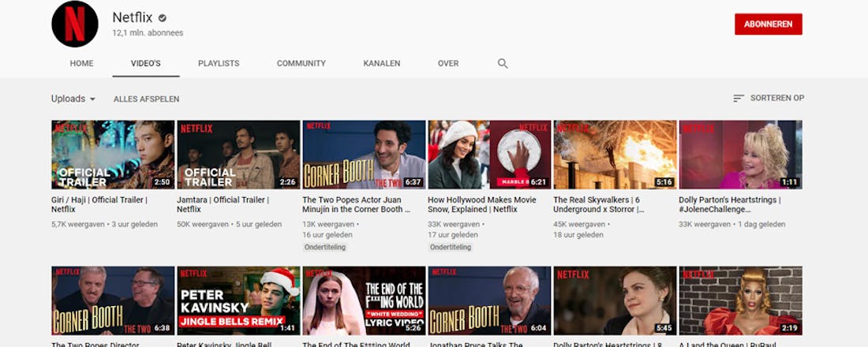Click the 12,1 mln. abonnees subscriber count
The image size is (868, 347).
tap(148, 33)
